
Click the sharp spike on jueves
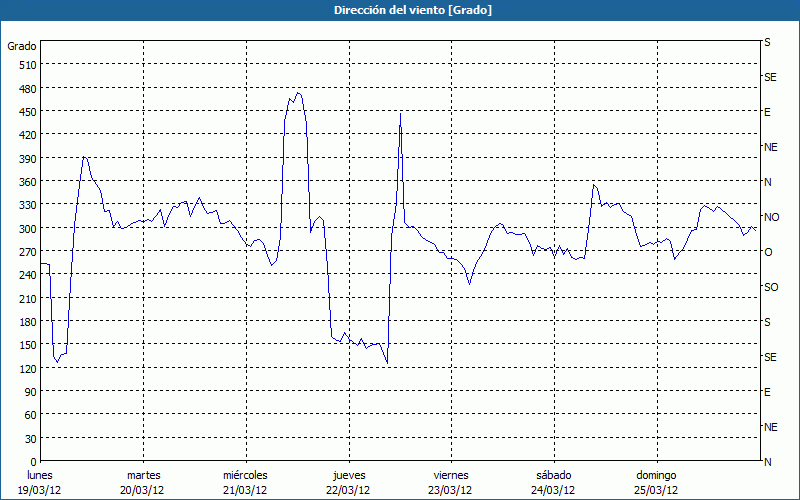[401, 114]
